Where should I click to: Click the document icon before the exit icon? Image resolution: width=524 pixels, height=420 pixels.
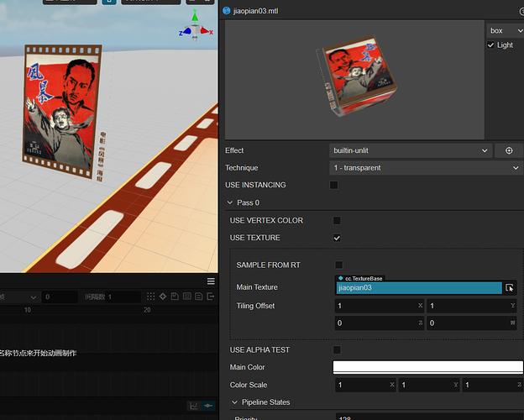(x=198, y=297)
